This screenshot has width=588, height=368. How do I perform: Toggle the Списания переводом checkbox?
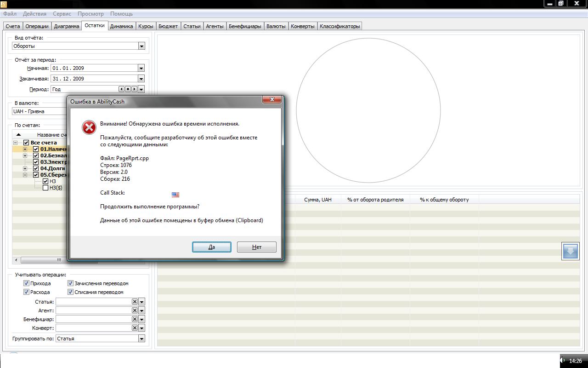pos(70,292)
